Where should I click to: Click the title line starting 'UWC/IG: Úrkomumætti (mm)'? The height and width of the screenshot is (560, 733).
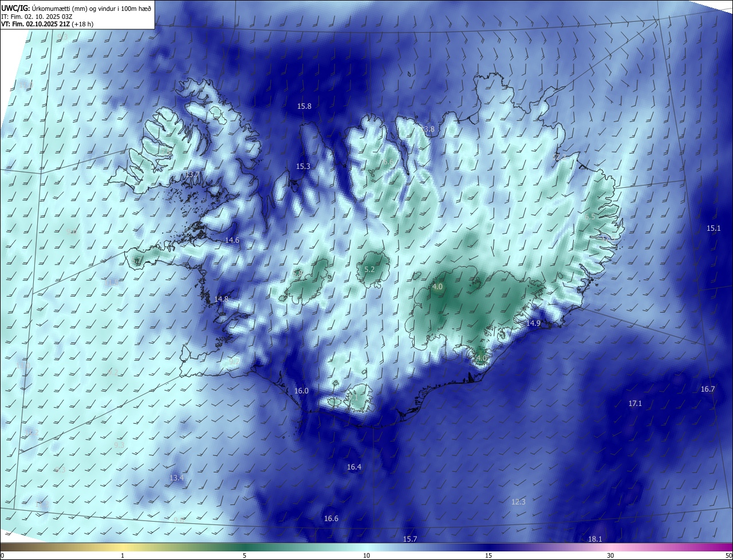point(76,8)
